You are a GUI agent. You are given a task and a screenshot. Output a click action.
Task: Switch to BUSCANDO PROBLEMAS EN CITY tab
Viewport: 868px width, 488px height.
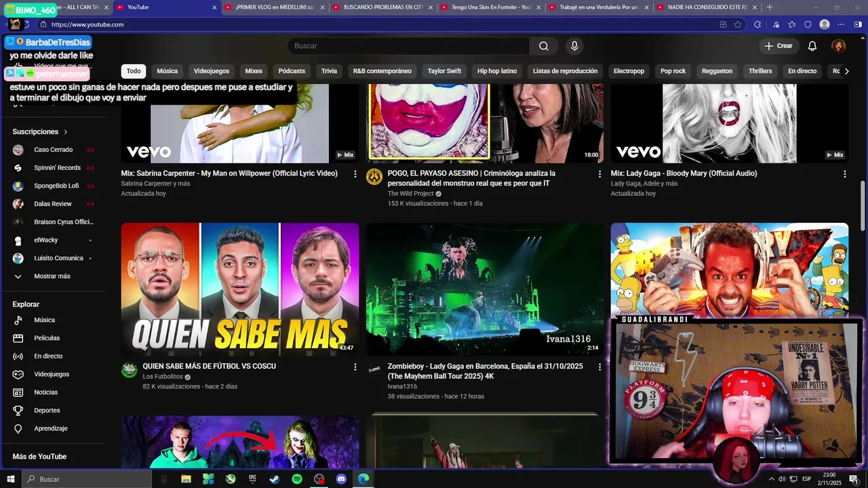pyautogui.click(x=383, y=7)
